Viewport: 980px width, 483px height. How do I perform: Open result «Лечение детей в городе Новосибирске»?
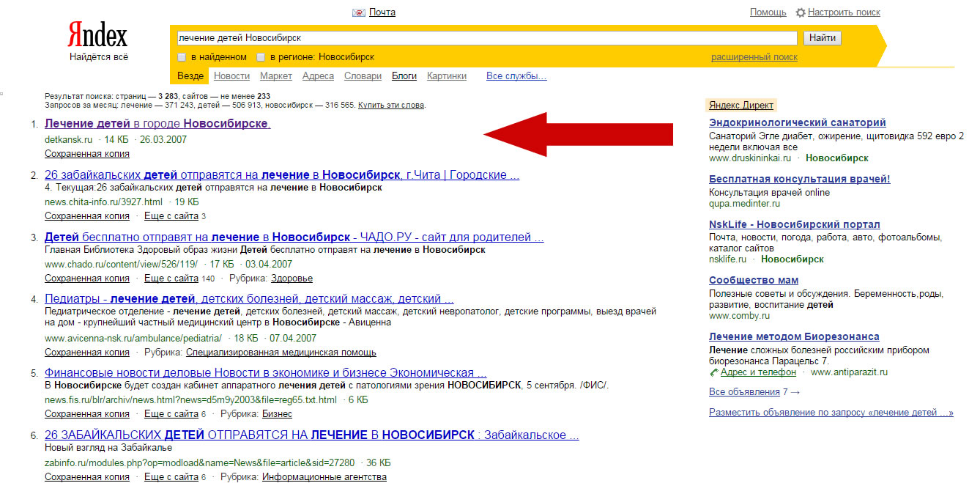pyautogui.click(x=157, y=124)
